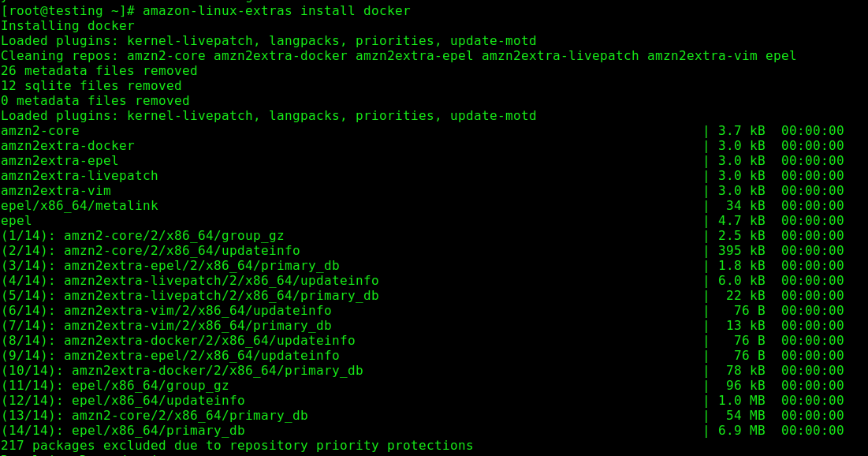Click the 'Installing docker' output line
Screen dimensions: 868x456
click(68, 26)
